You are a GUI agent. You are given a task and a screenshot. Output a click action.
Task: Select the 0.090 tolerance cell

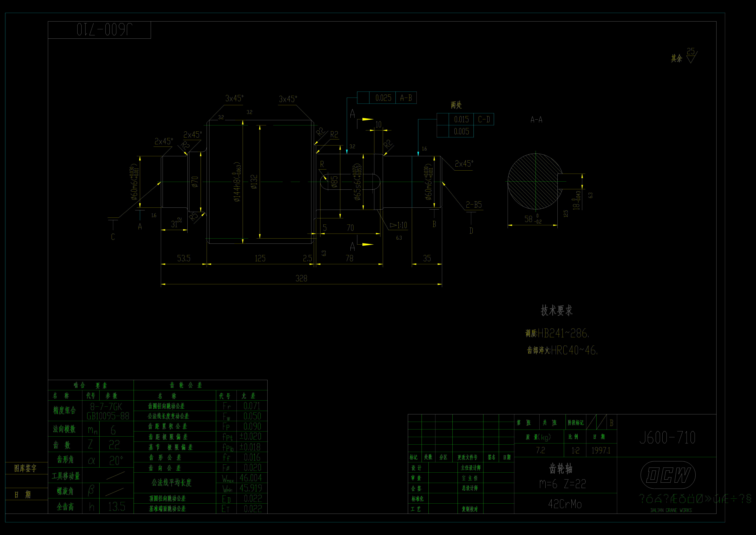pyautogui.click(x=252, y=426)
